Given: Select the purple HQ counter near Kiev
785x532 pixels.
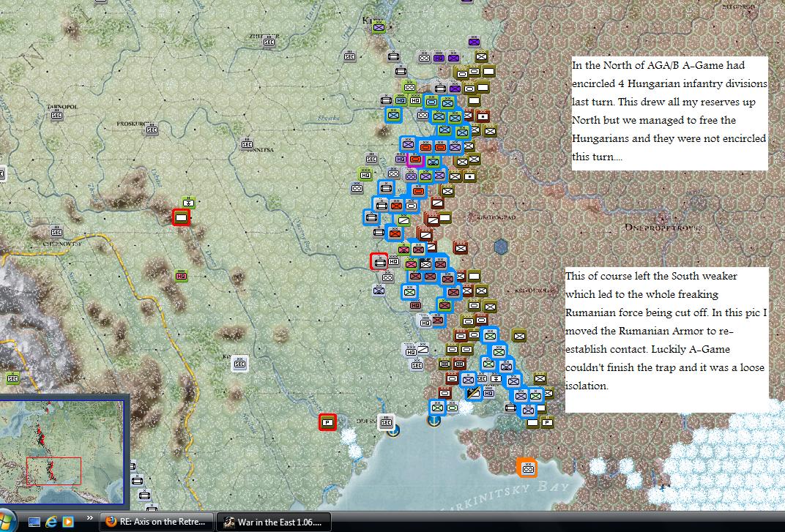Looking at the screenshot, I should pyautogui.click(x=439, y=58).
